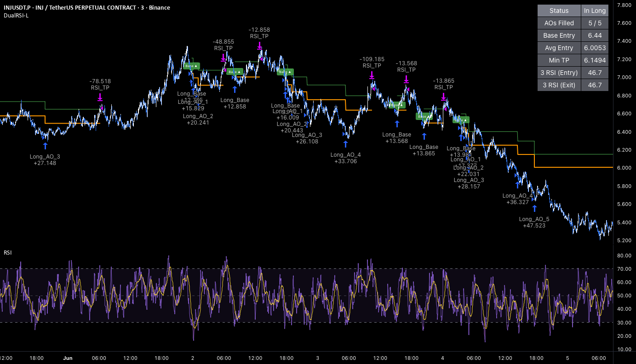Image resolution: width=636 pixels, height=364 pixels.
Task: Click the Long_AO_3 +26.108 entry label
Action: (307, 138)
